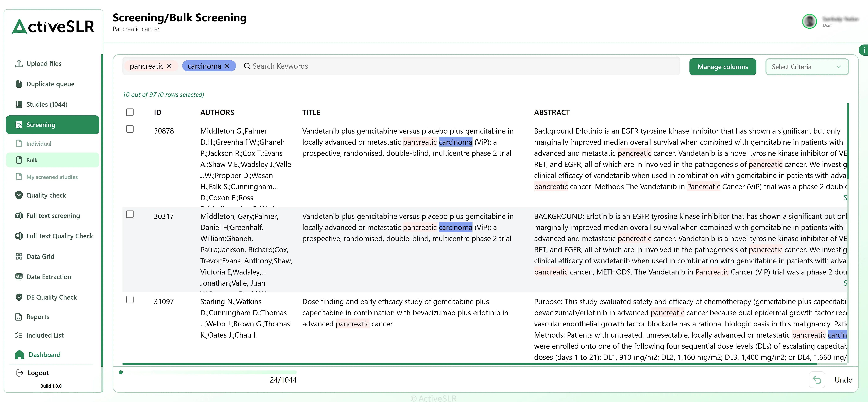Viewport: 868px width, 402px height.
Task: Remove the pancreatic keyword tag
Action: tap(169, 66)
